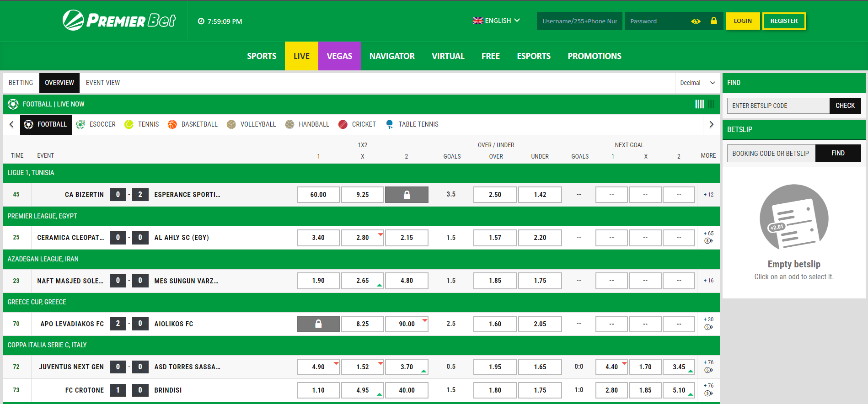Click the Premier Bet logo
This screenshot has height=404, width=868.
[x=119, y=20]
